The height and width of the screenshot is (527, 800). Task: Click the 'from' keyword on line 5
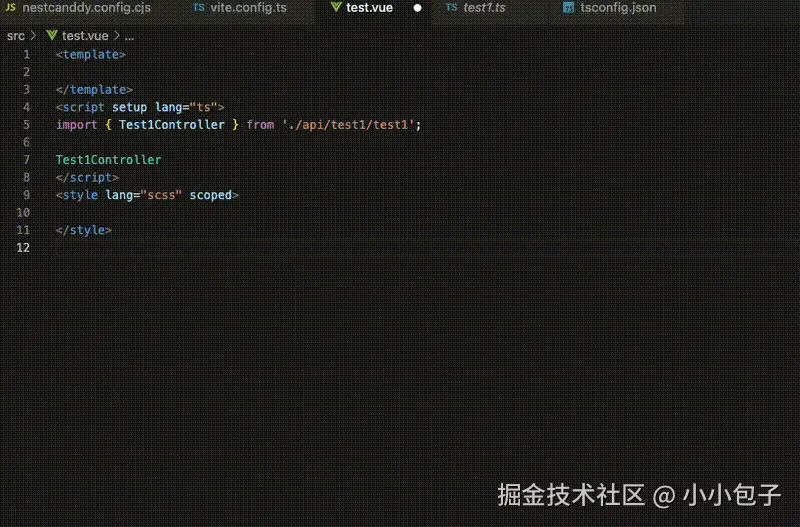pyautogui.click(x=260, y=125)
